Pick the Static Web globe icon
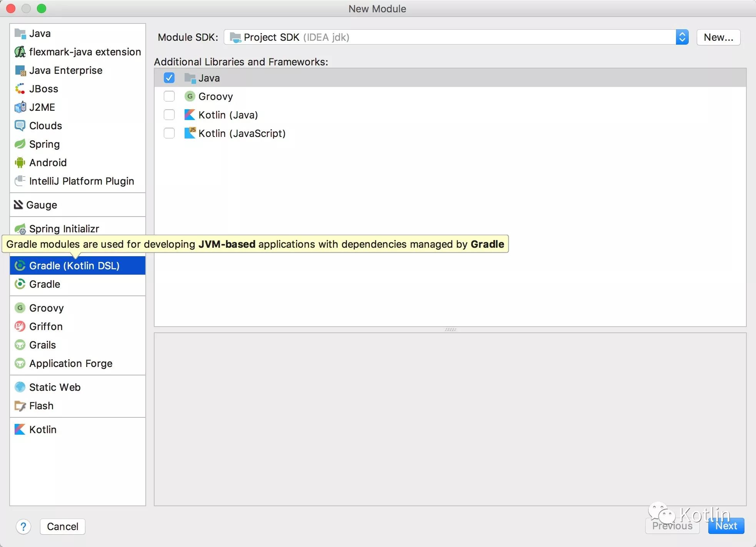Screen dimensions: 756x547 (x=20, y=387)
